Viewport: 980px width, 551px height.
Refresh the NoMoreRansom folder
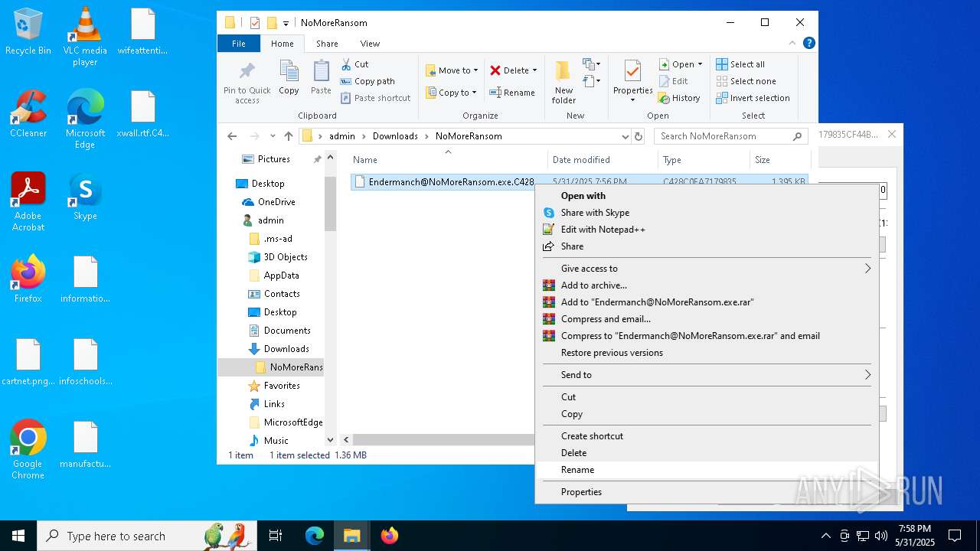(639, 136)
